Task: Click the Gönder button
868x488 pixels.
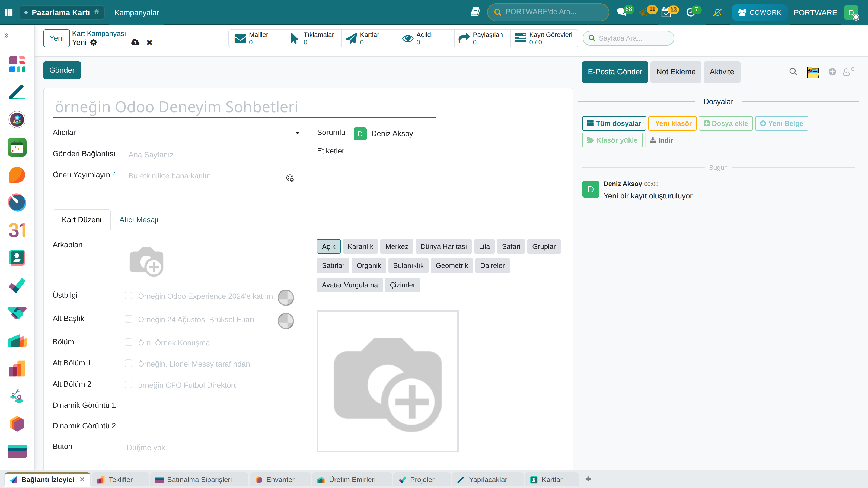Action: click(62, 70)
